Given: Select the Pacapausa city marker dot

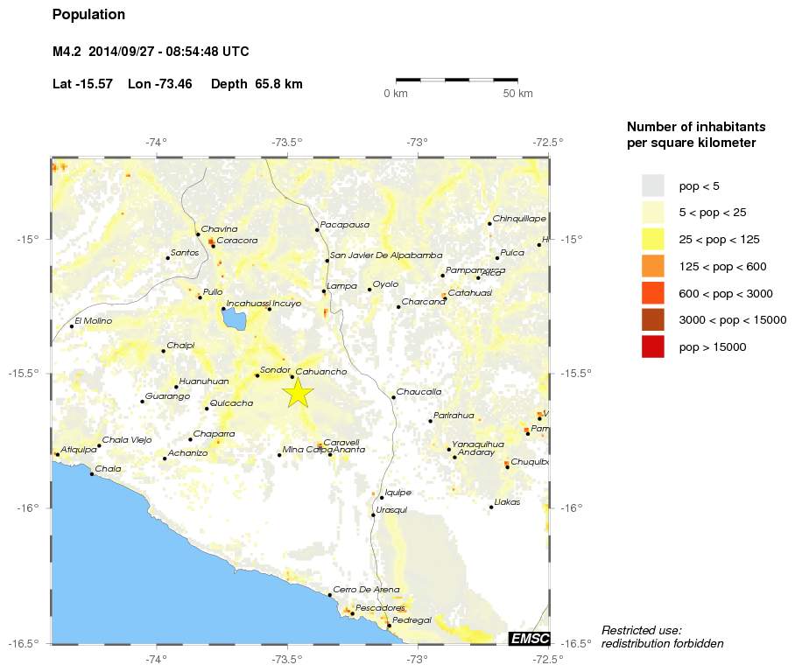Looking at the screenshot, I should 317,230.
